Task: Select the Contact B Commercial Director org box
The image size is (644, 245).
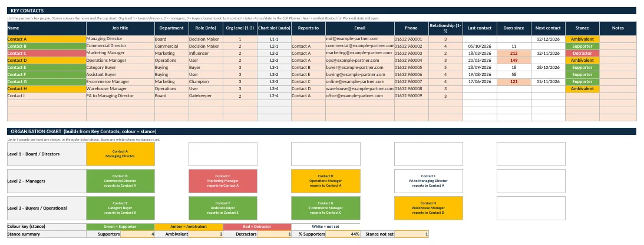Action: click(x=120, y=181)
